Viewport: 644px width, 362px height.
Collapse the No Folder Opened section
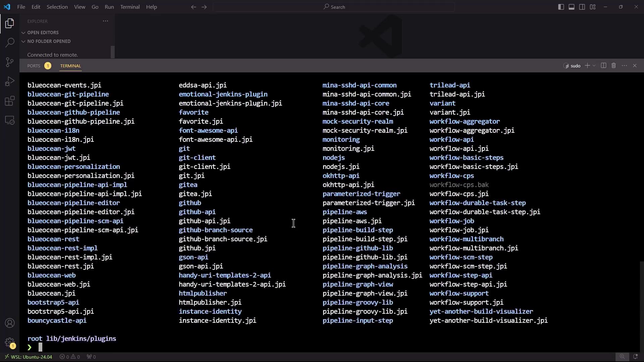(x=49, y=41)
